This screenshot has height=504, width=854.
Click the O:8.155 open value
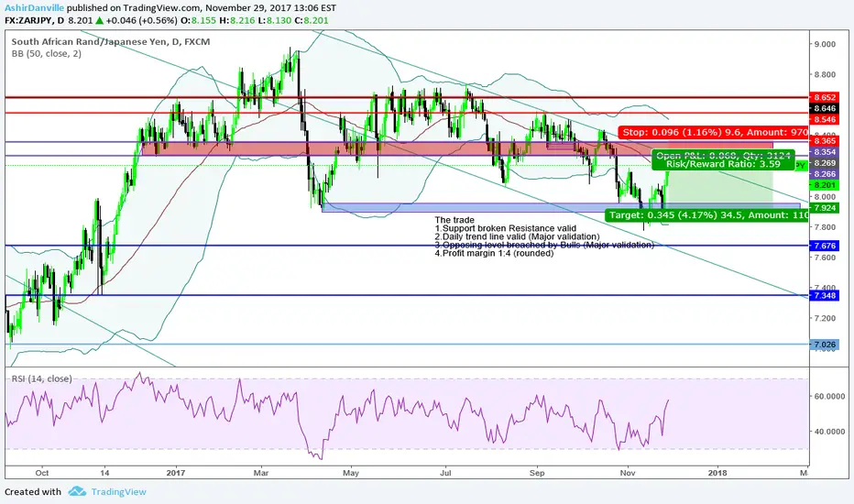pos(198,20)
